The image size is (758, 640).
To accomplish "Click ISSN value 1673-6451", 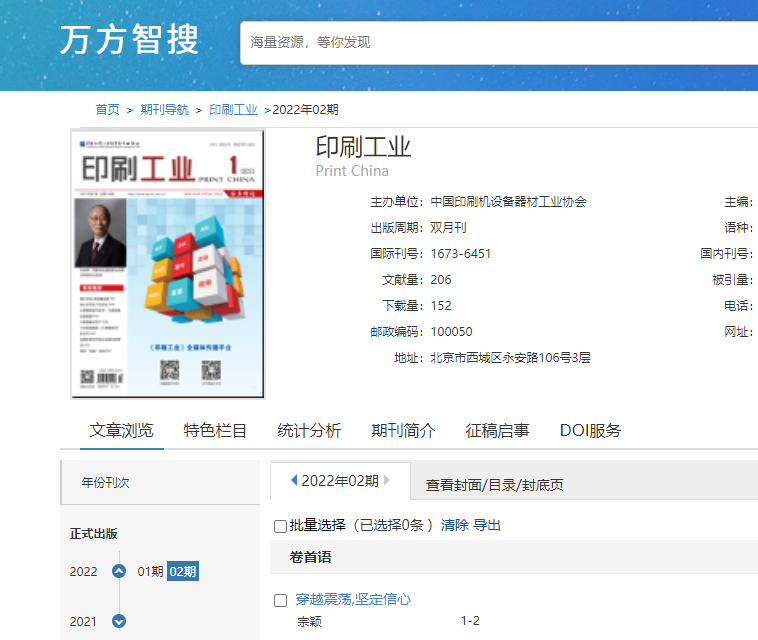I will tap(461, 254).
